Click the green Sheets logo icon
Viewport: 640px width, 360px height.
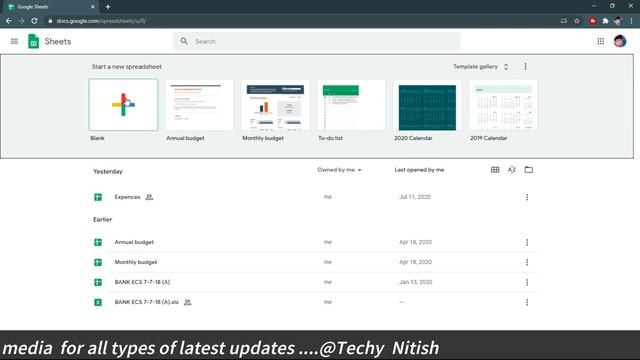point(33,41)
